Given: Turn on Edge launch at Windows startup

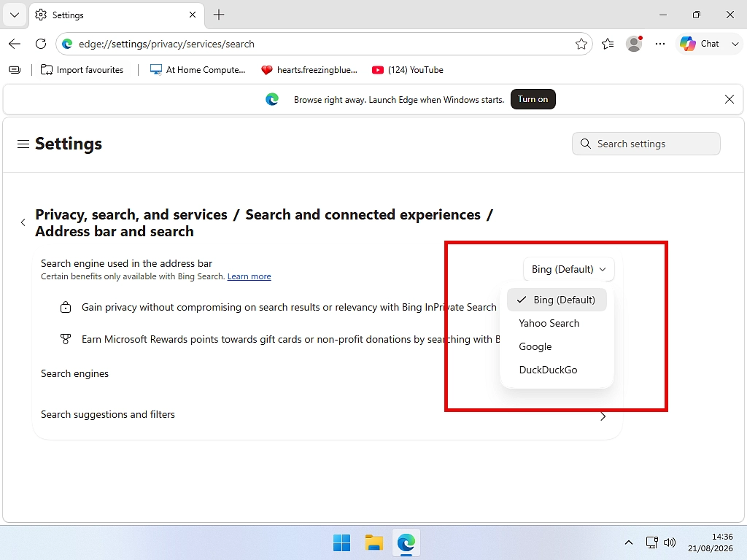Looking at the screenshot, I should pos(533,99).
